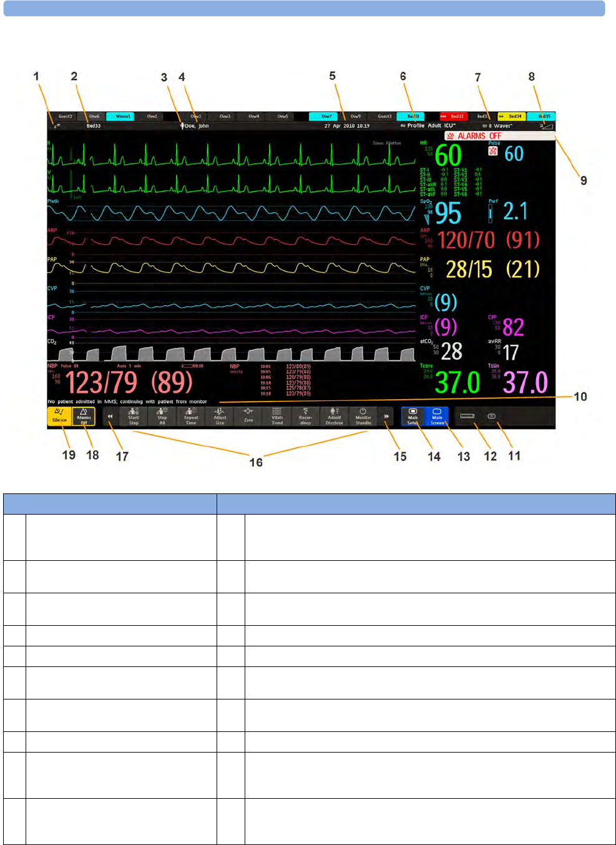Click the crossed alarm icon beside Pulse
This screenshot has height=845, width=616.
click(493, 151)
